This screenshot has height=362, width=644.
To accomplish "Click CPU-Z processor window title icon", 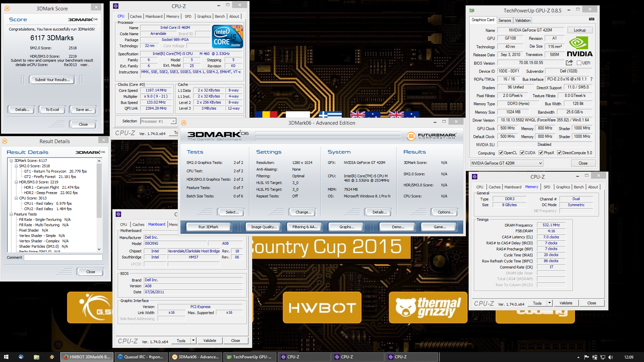I will pyautogui.click(x=116, y=6).
